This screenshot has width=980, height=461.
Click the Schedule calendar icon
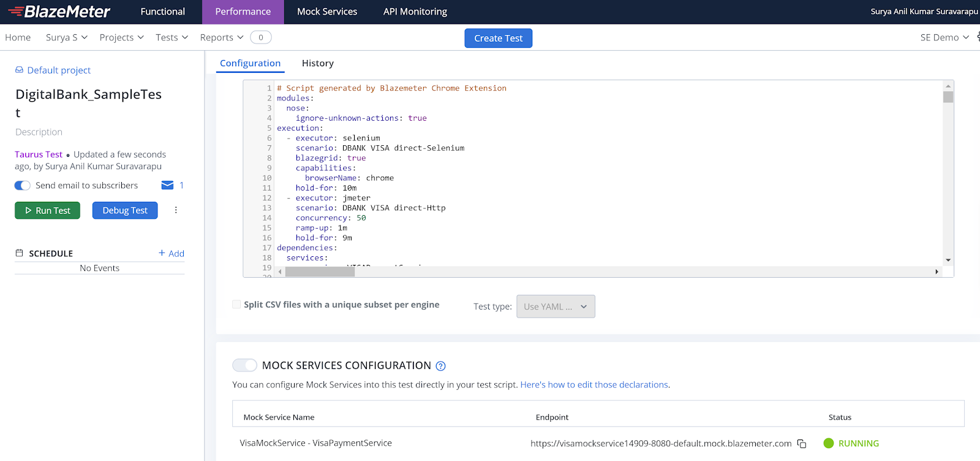tap(19, 253)
